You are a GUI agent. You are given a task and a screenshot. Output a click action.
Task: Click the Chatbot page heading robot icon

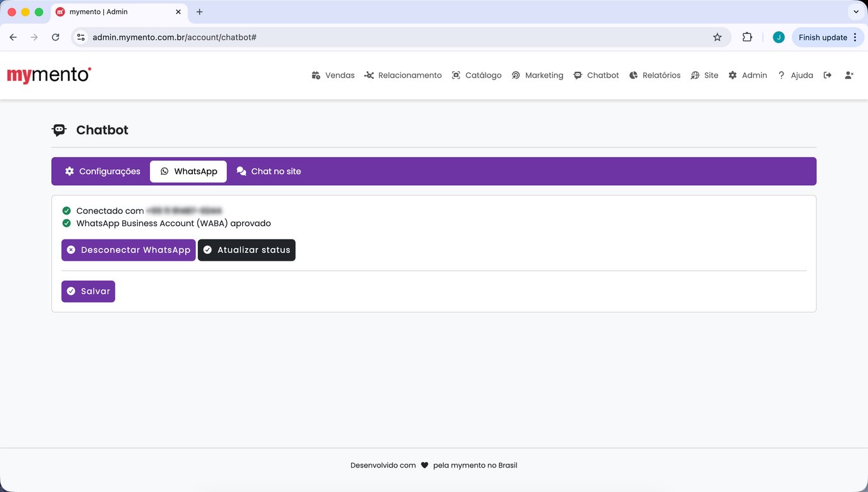59,130
